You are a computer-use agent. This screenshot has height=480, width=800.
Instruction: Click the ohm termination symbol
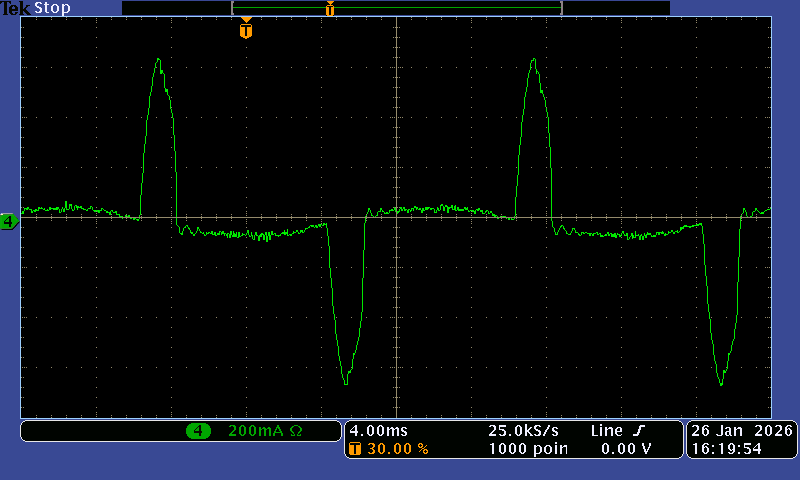pyautogui.click(x=296, y=431)
